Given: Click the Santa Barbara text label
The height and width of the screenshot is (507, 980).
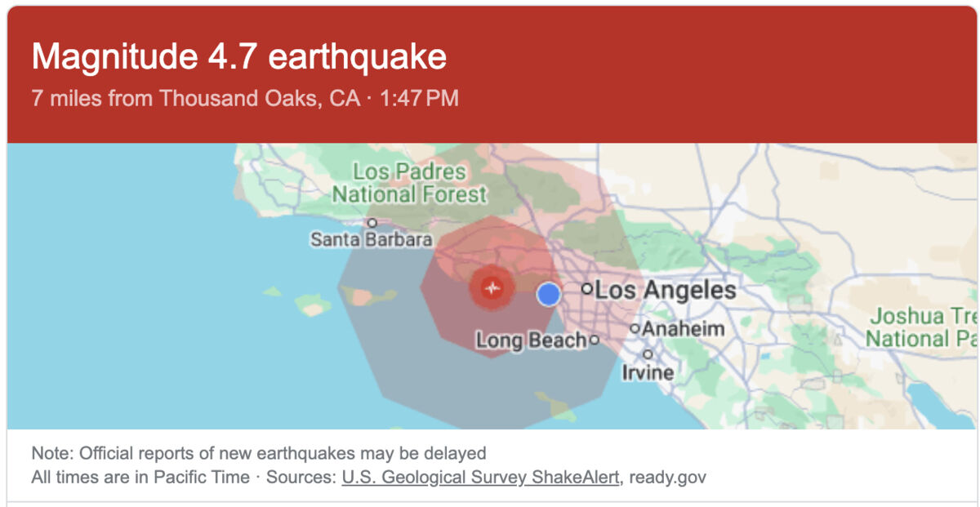Looking at the screenshot, I should coord(371,240).
